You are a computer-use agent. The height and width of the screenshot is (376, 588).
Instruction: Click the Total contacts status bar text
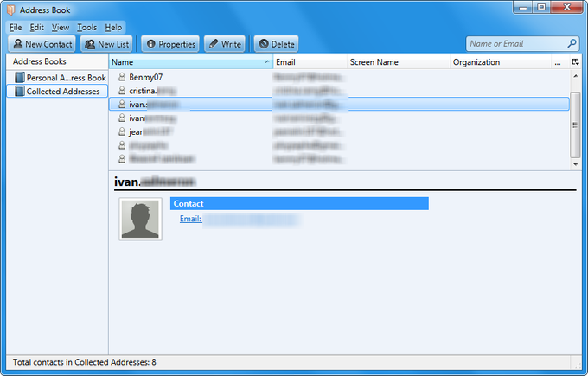point(85,362)
